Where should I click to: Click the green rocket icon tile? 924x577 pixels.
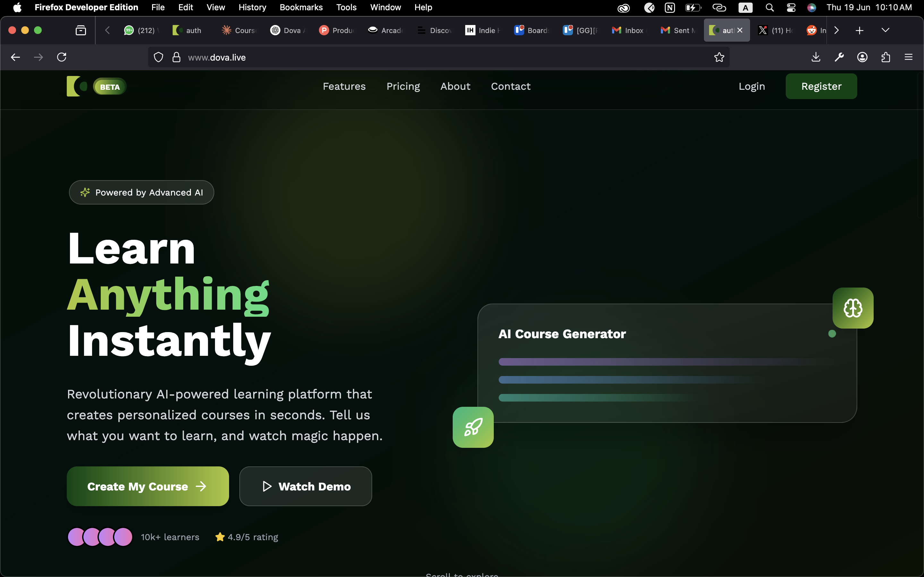tap(473, 427)
